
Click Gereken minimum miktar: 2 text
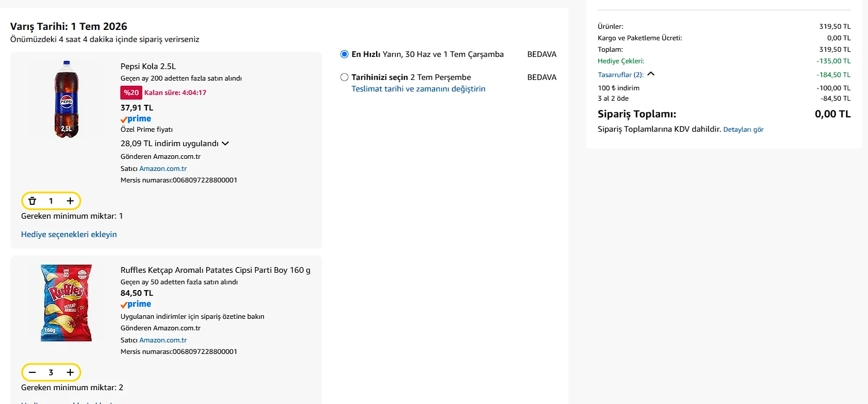(72, 387)
